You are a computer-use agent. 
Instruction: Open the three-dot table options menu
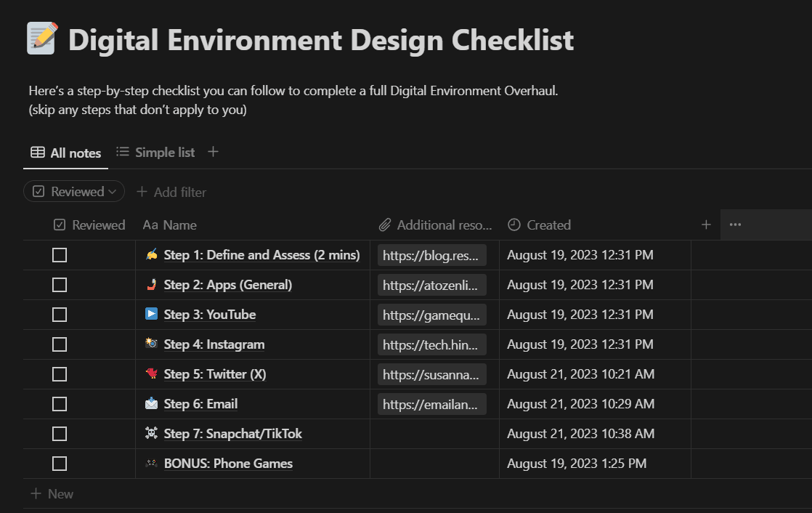click(735, 225)
